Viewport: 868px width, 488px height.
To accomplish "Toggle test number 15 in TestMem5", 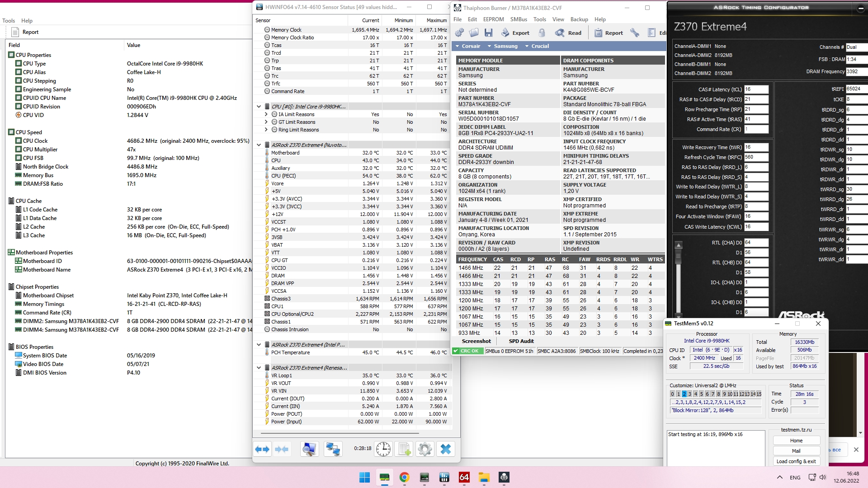I will (759, 394).
